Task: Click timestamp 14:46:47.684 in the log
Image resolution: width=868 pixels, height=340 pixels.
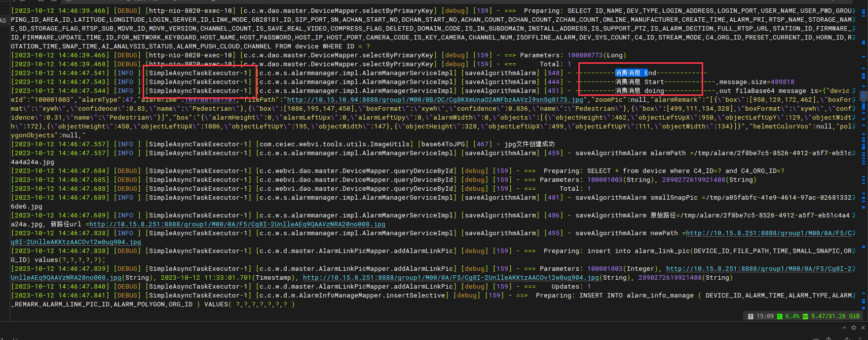Action: 82,171
